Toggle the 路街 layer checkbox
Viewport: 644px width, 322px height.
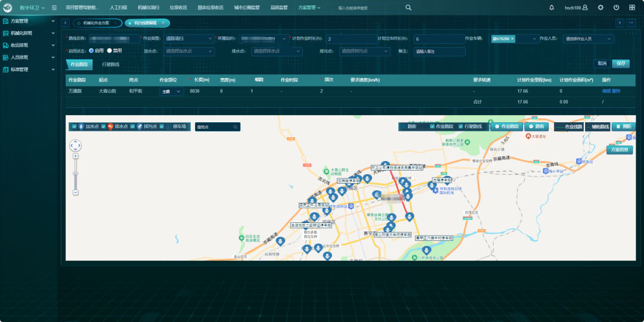coord(404,126)
